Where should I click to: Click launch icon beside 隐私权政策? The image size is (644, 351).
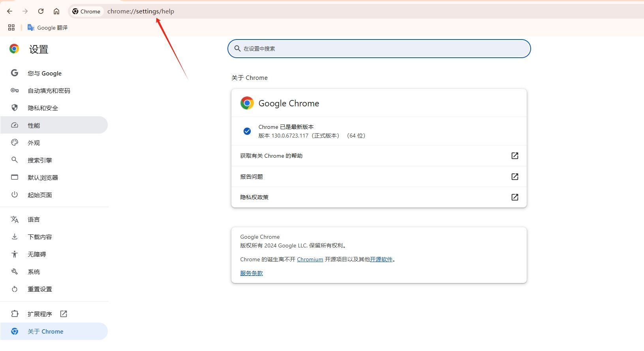(x=515, y=197)
